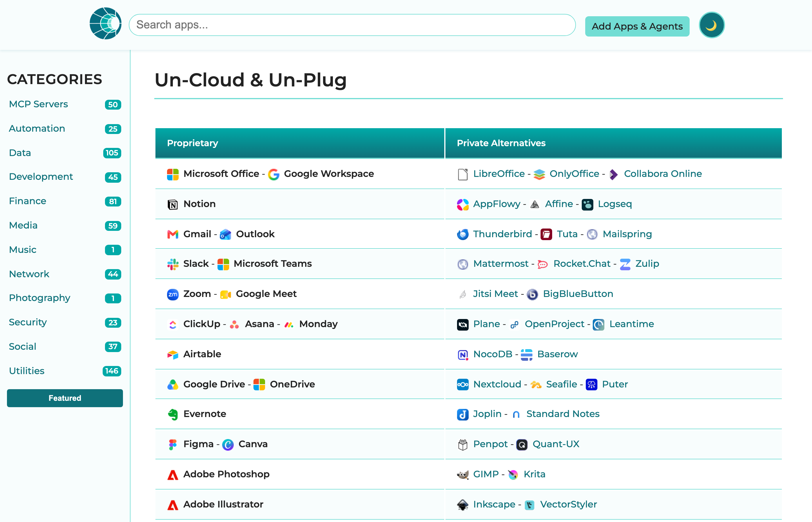Open the Inkscape link
This screenshot has width=812, height=522.
coord(494,504)
